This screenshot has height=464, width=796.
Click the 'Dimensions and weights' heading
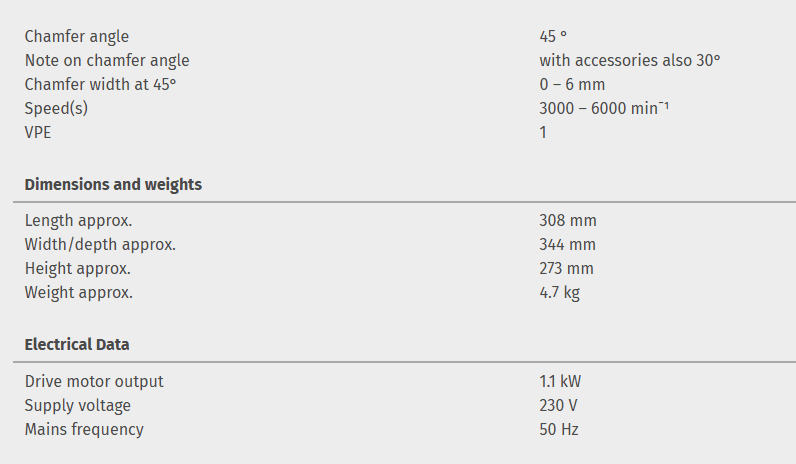[113, 185]
